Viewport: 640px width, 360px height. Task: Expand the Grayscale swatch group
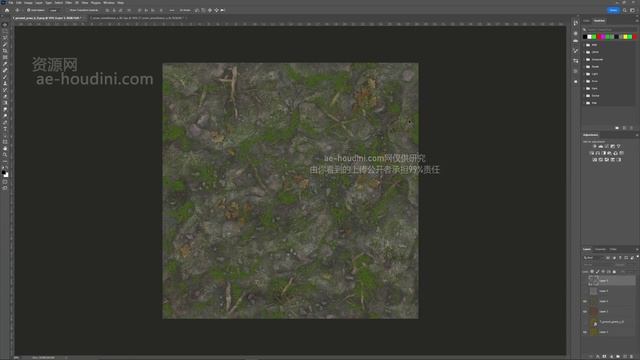tap(584, 59)
